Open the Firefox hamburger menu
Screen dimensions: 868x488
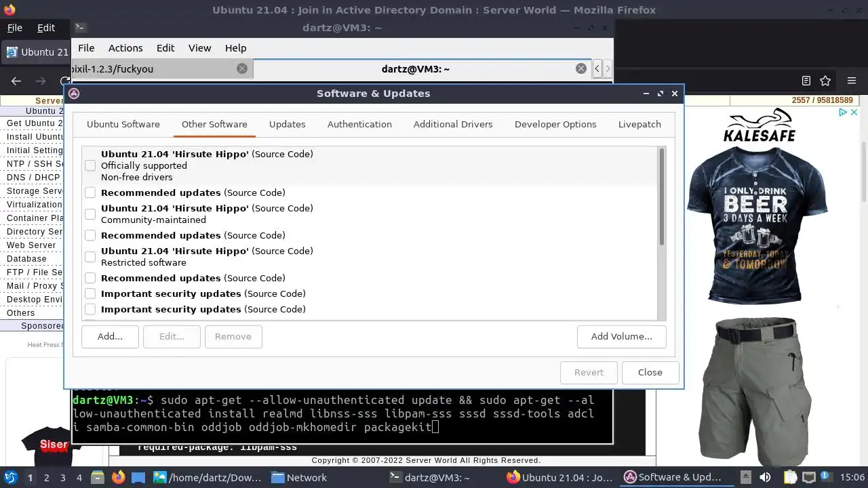[852, 81]
